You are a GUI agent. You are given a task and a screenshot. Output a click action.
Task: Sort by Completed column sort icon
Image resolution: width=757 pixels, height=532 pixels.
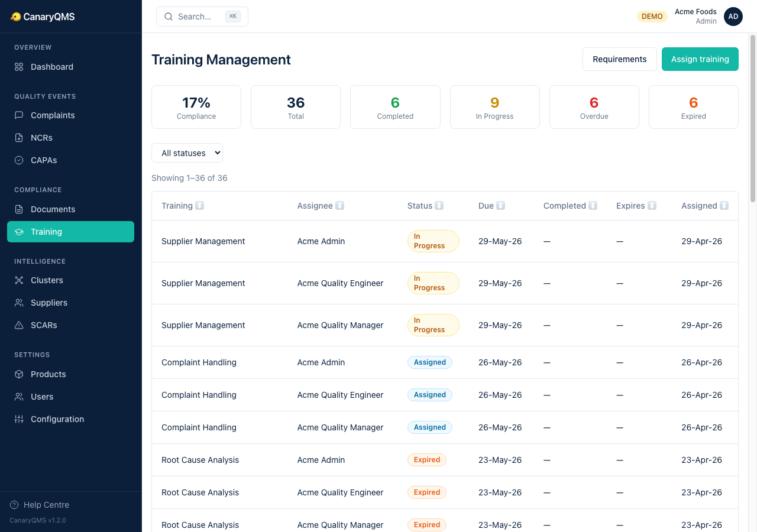coord(593,206)
